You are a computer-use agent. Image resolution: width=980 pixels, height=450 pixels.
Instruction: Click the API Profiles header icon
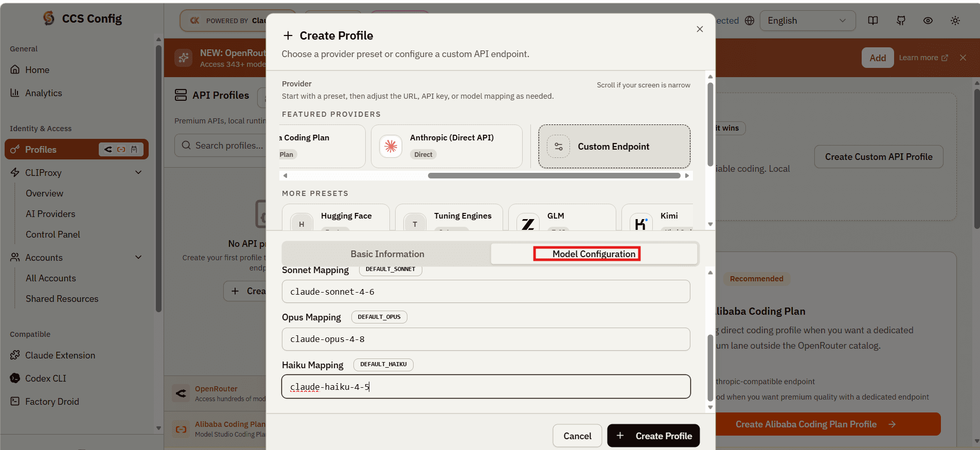[x=181, y=95]
